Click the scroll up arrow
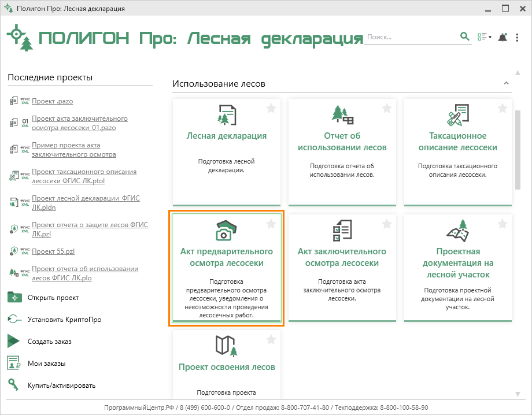This screenshot has width=532, height=415. 518,73
